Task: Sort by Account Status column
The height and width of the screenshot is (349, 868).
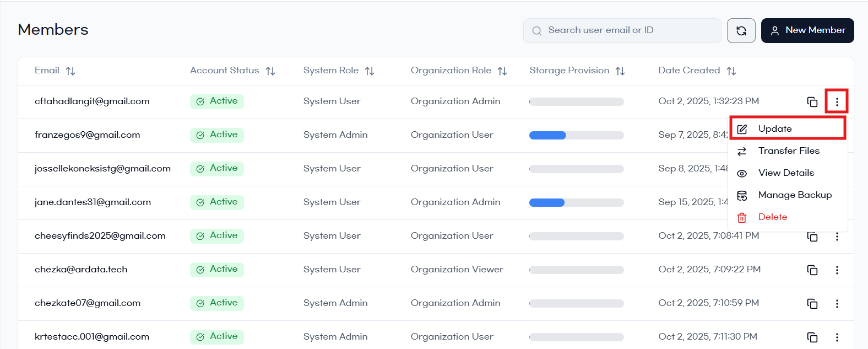Action: [x=270, y=71]
